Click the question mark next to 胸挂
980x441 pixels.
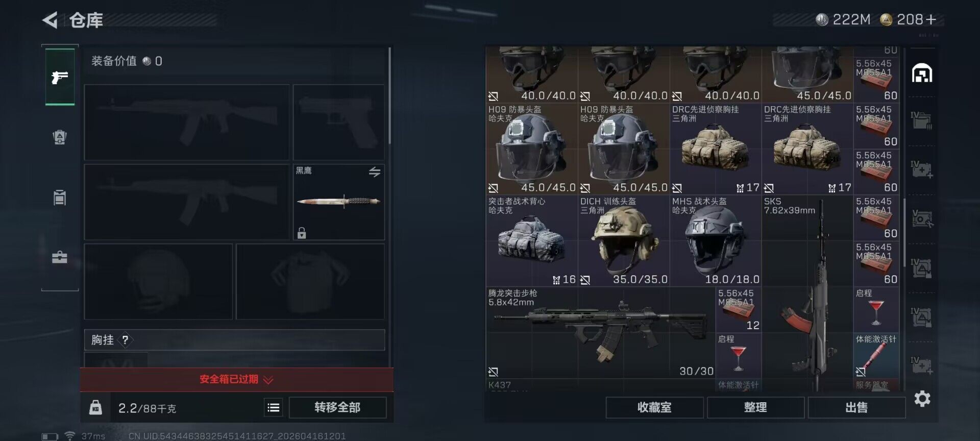[x=125, y=340]
